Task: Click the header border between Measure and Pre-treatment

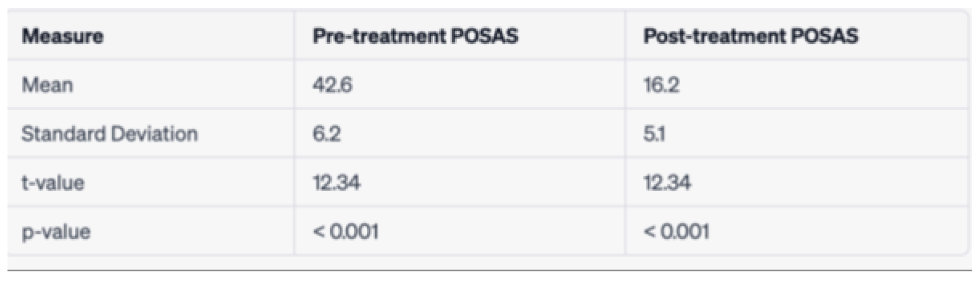Action: [x=294, y=36]
